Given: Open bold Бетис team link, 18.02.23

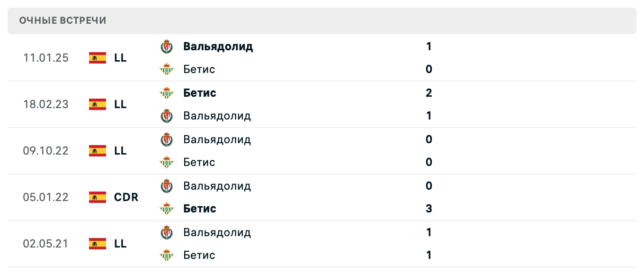Looking at the screenshot, I should pos(199,93).
